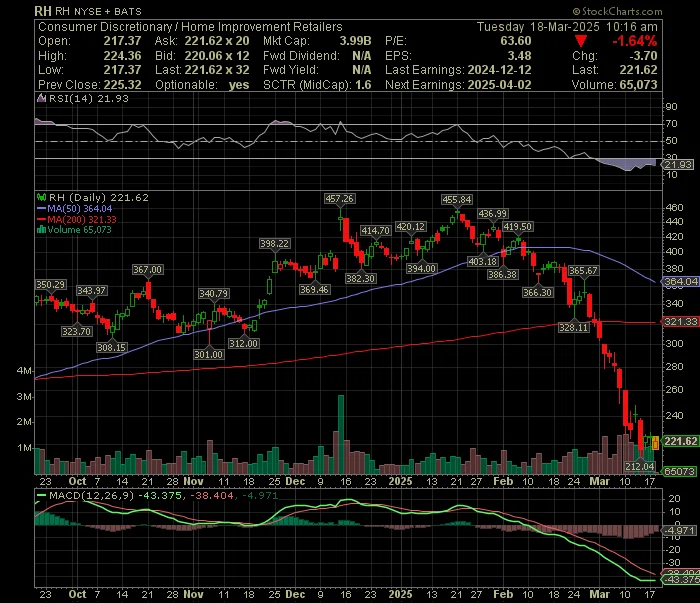Click the 394.00 price label
Image resolution: width=700 pixels, height=603 pixels.
[421, 268]
